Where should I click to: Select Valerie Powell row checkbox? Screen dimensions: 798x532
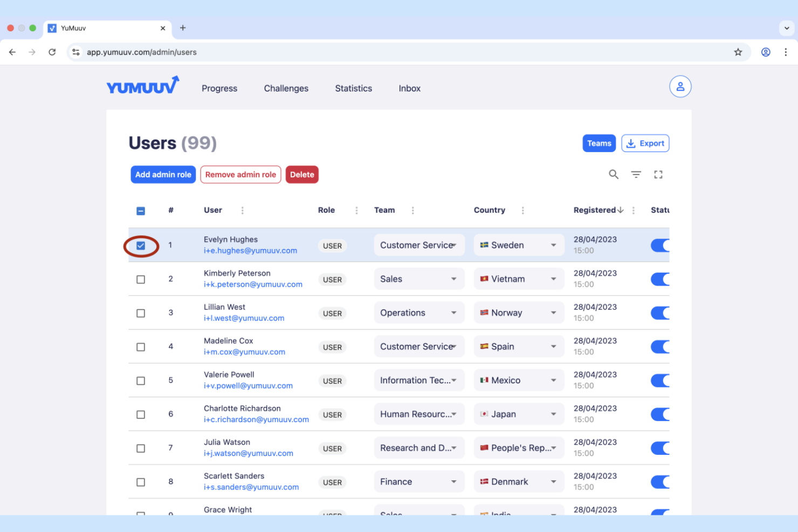pyautogui.click(x=141, y=381)
